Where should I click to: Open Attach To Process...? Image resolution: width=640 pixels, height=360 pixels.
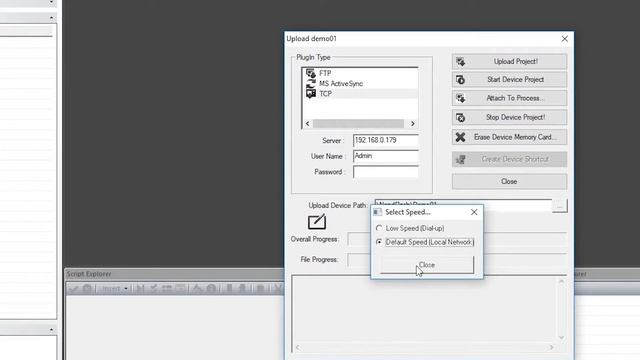point(509,98)
